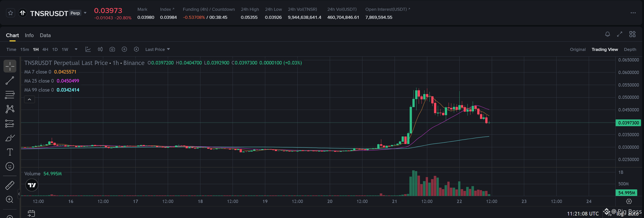
Task: Switch to the Data tab
Action: [x=45, y=35]
